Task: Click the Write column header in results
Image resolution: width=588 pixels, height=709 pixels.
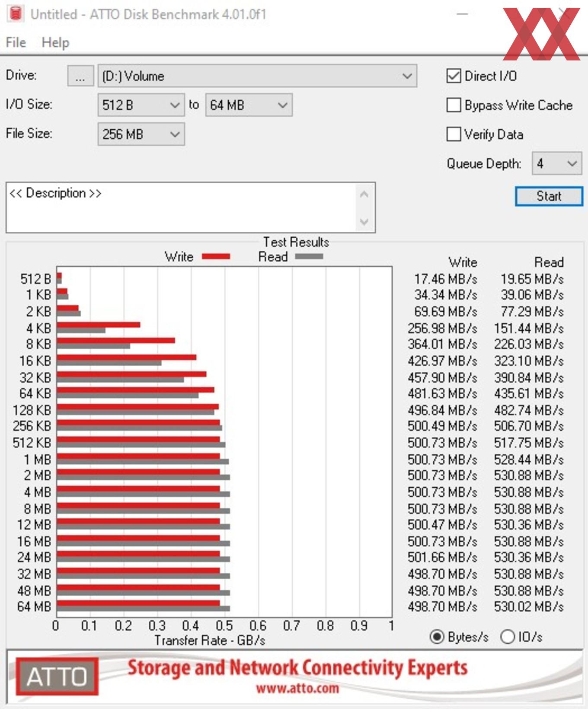Action: pos(463,262)
